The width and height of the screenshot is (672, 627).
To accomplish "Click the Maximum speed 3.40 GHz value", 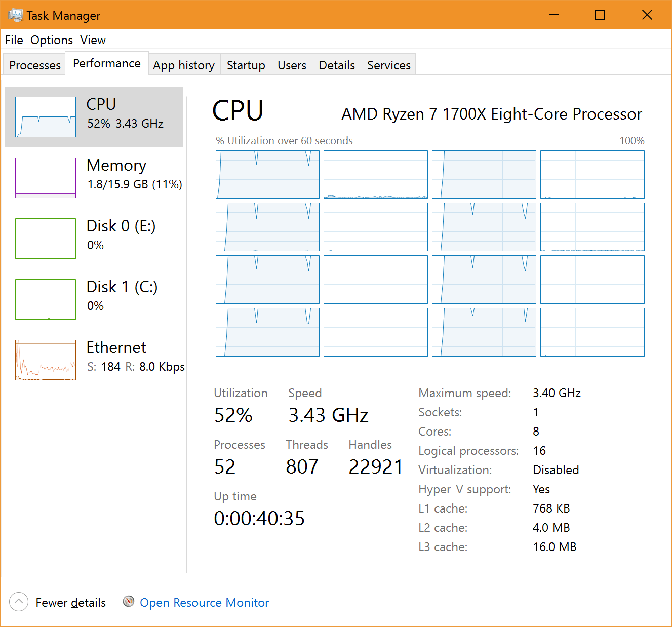I will [x=557, y=393].
